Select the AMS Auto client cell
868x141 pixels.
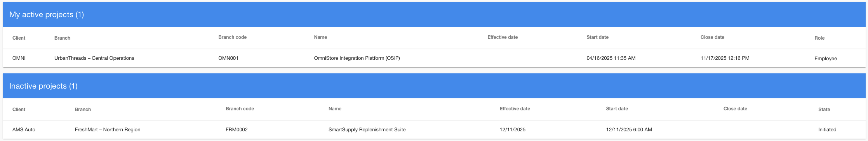(23, 130)
